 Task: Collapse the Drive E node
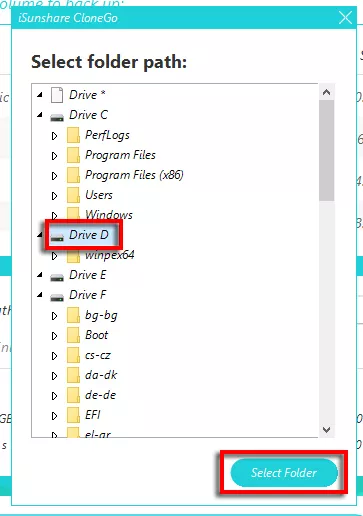click(40, 275)
